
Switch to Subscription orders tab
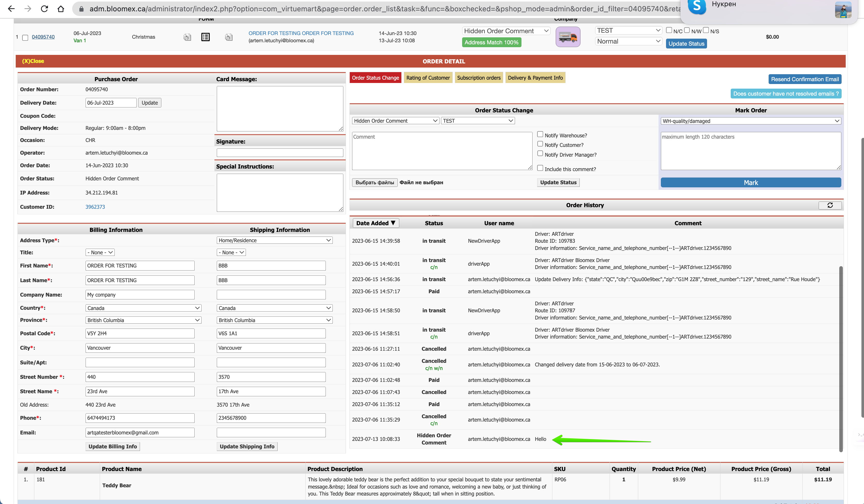point(479,78)
